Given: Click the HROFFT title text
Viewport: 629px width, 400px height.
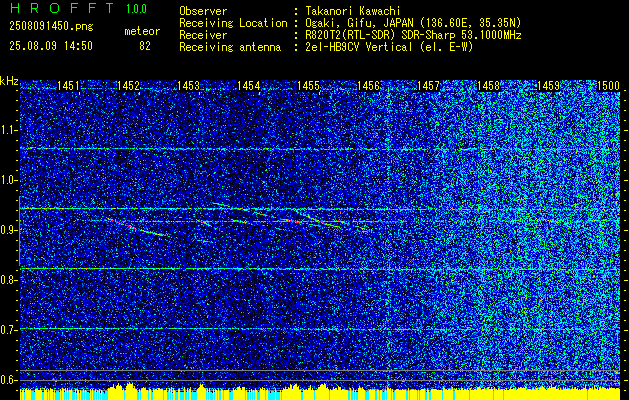Looking at the screenshot, I should tap(62, 8).
